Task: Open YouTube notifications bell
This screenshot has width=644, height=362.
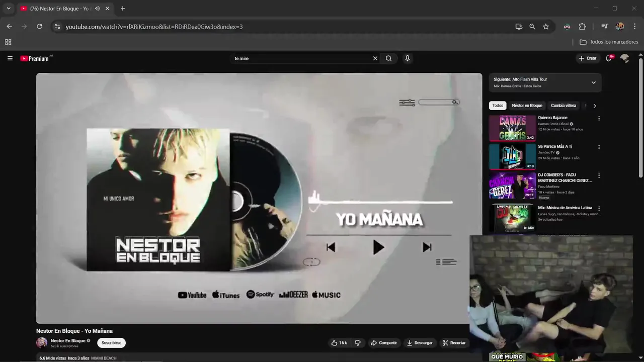Action: pyautogui.click(x=609, y=58)
